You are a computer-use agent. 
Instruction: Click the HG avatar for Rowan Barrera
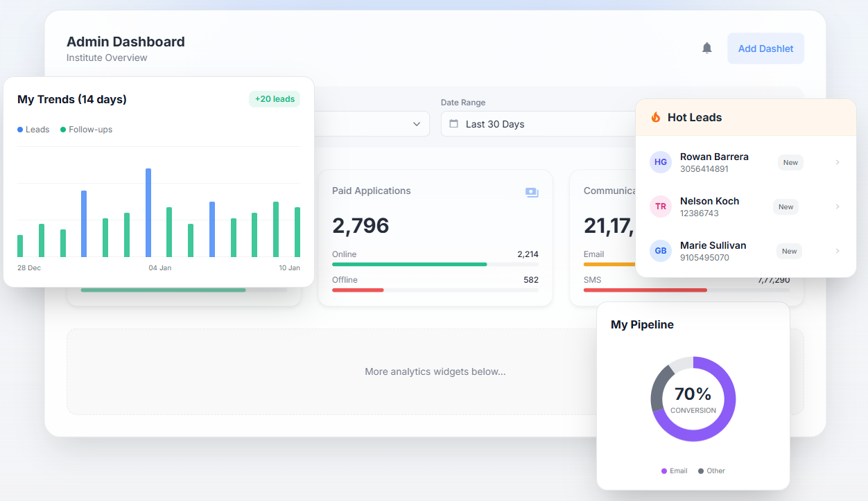[x=661, y=162]
